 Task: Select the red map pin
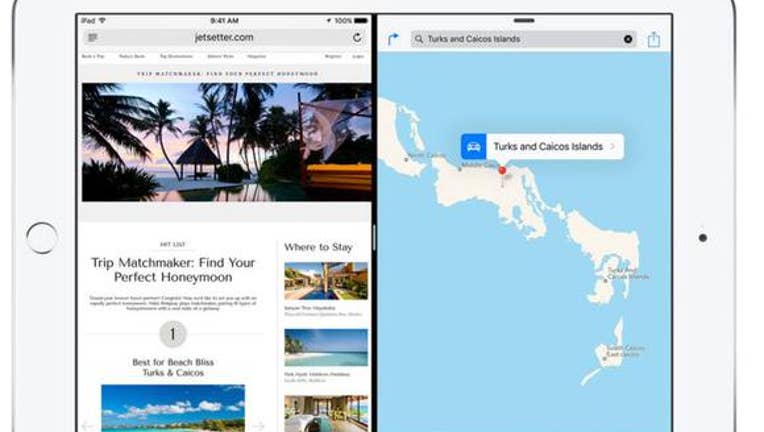coord(502,171)
